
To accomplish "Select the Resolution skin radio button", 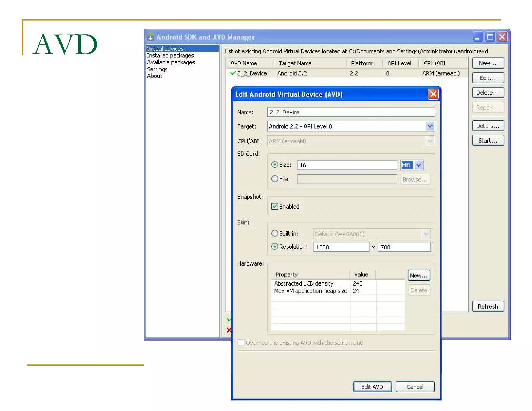I will click(x=275, y=246).
